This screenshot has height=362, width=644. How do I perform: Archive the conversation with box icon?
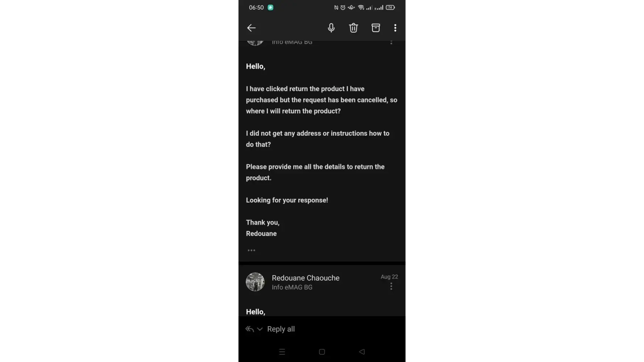(376, 28)
